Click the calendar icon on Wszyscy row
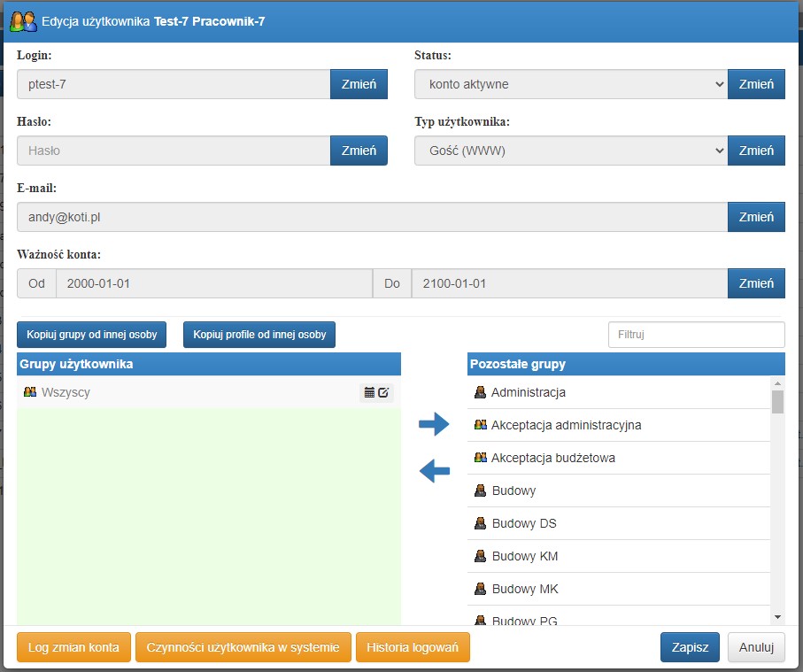This screenshot has width=803, height=672. 369,393
